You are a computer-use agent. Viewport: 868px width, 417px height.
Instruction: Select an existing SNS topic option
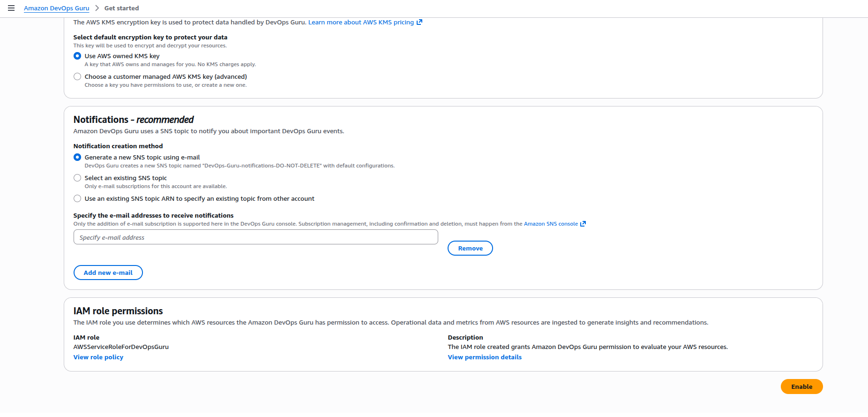coord(77,178)
